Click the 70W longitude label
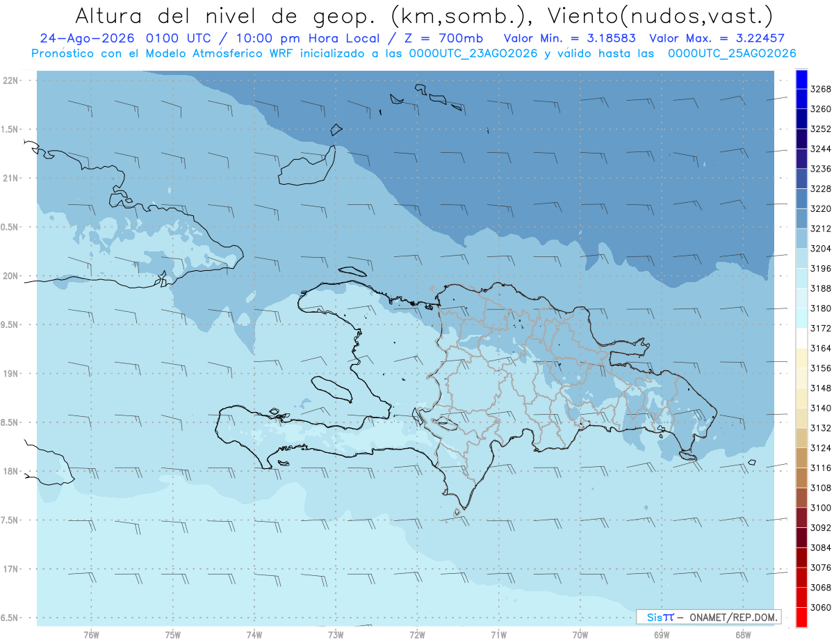 click(x=580, y=634)
